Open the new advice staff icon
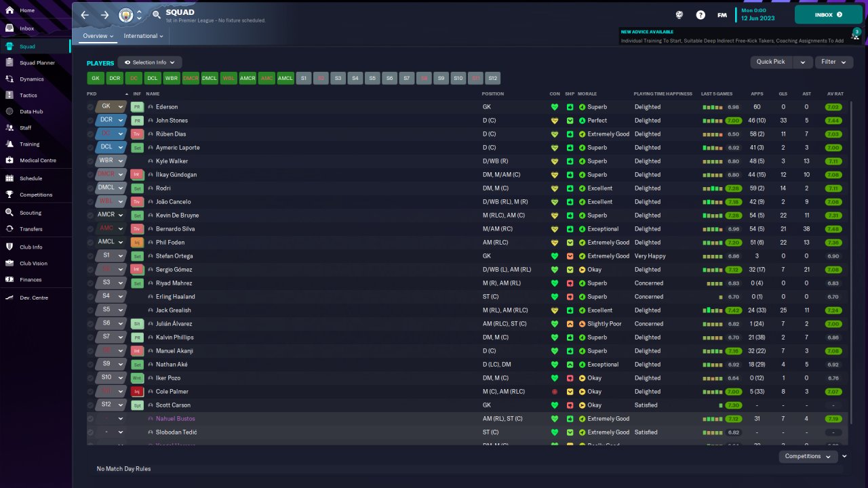 [856, 33]
